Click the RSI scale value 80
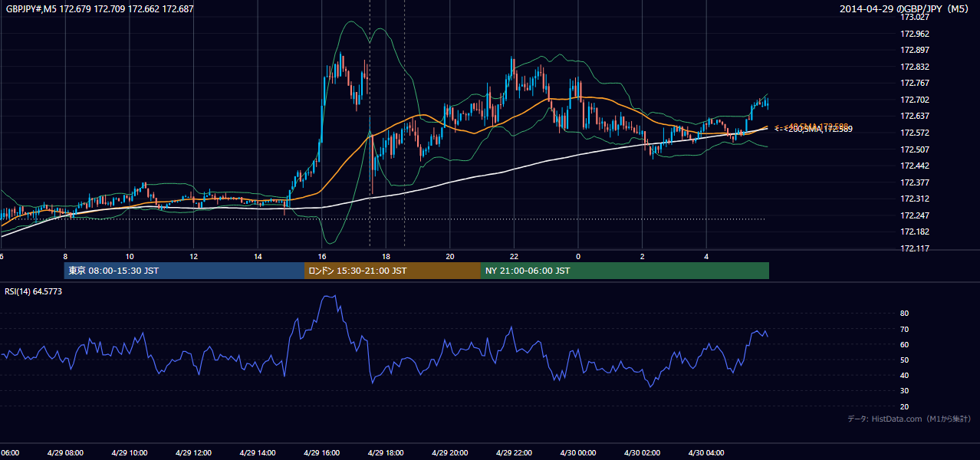This screenshot has height=460, width=980. click(905, 314)
